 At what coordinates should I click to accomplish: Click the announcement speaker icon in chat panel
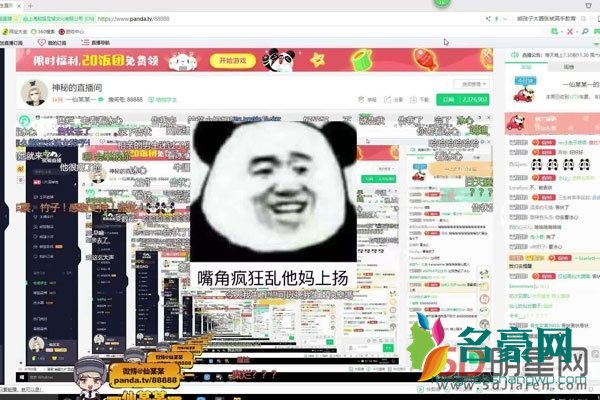coord(515,55)
